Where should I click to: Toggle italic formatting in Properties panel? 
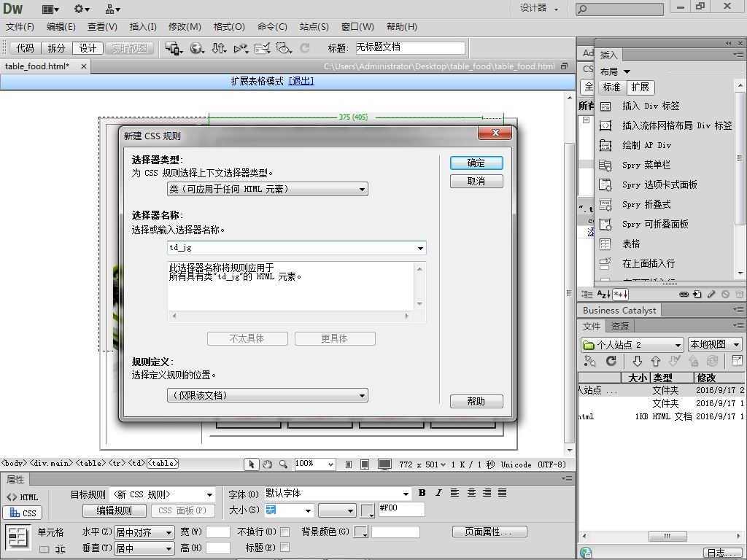(438, 493)
